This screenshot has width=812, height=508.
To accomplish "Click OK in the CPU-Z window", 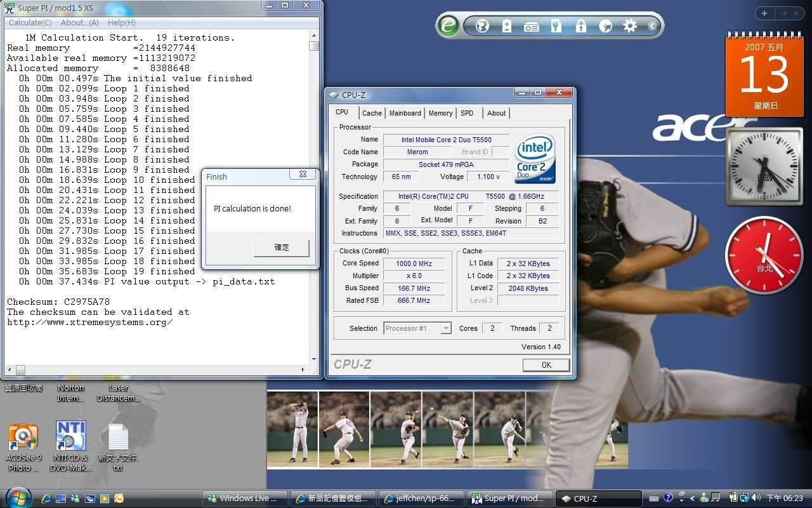I will click(546, 365).
